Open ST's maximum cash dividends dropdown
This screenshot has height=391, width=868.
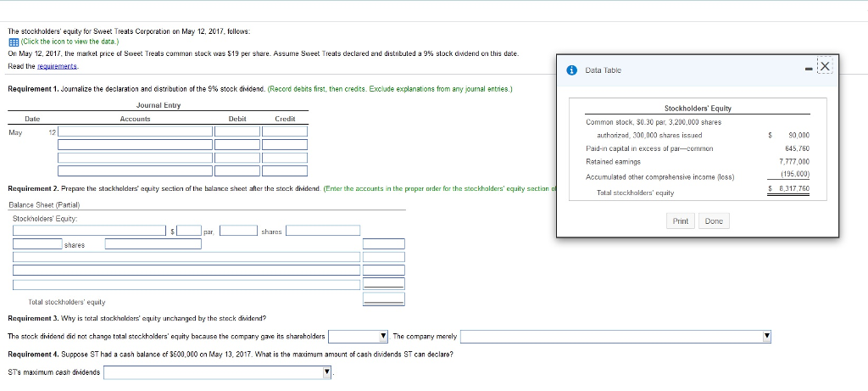[218, 372]
